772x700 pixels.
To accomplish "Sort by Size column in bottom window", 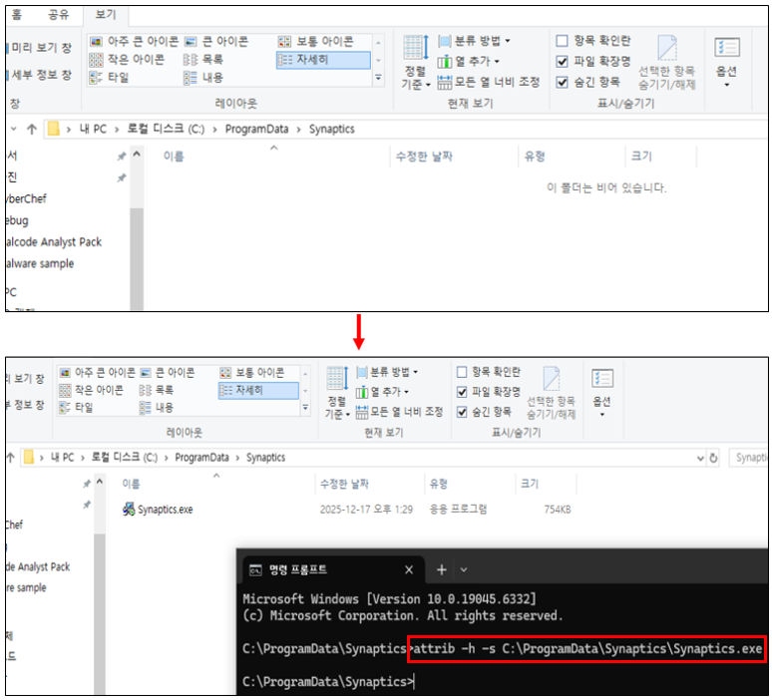I will click(x=530, y=484).
